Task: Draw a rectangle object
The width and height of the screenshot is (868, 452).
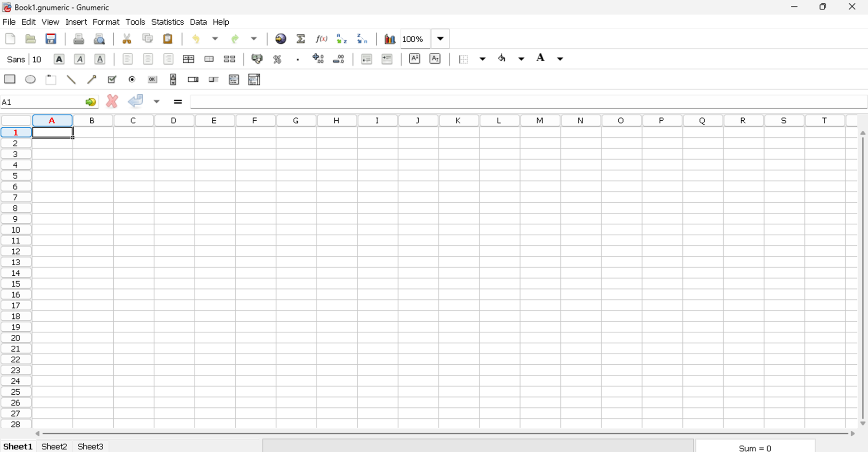Action: tap(10, 79)
